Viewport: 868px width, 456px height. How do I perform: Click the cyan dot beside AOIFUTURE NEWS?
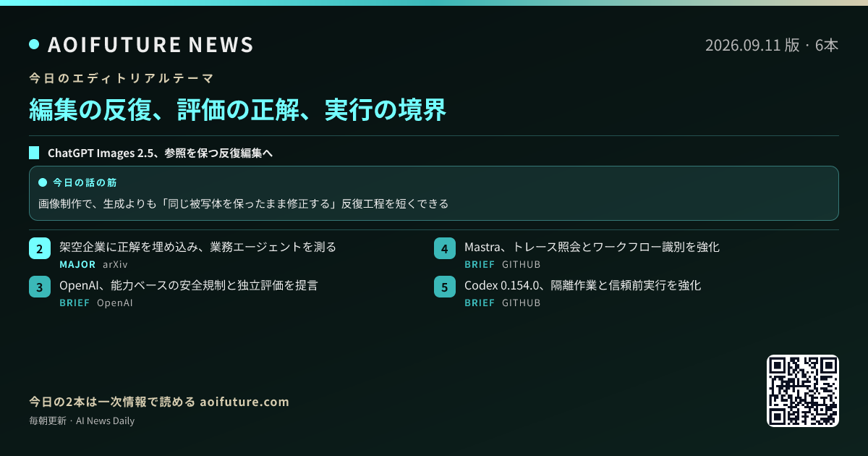(34, 45)
